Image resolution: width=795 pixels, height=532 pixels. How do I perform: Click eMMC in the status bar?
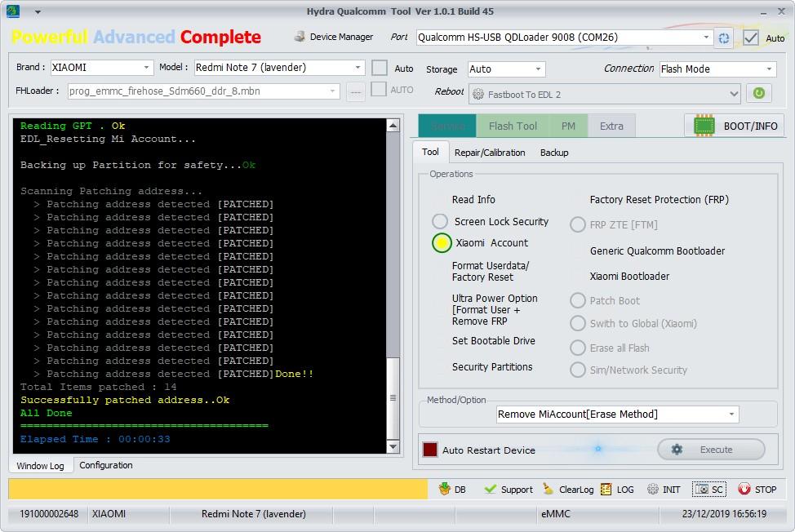tap(556, 514)
